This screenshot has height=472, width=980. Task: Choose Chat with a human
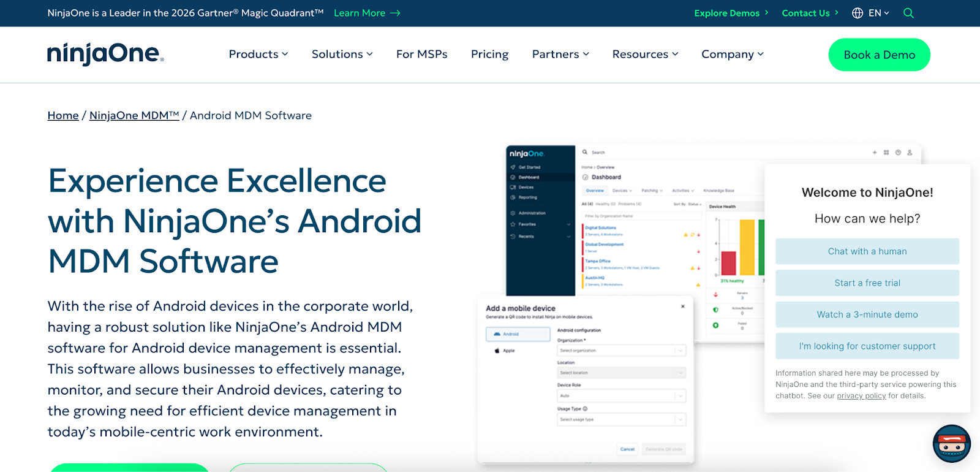click(867, 251)
